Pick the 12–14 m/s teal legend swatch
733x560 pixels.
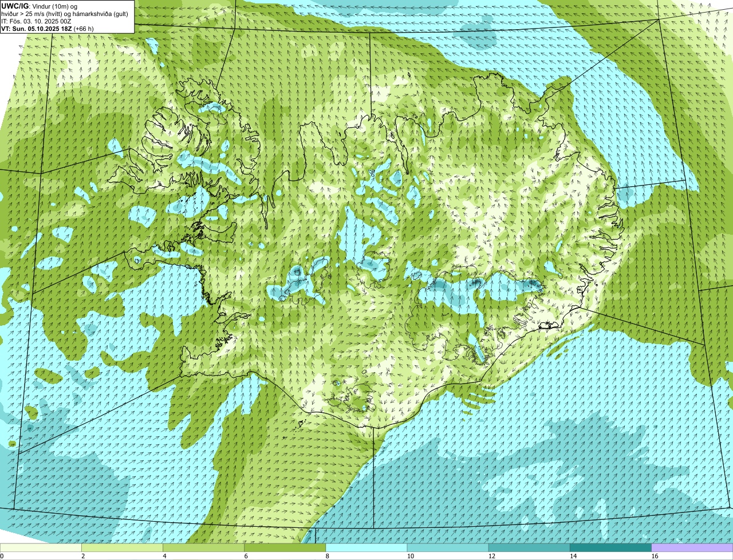(529, 548)
